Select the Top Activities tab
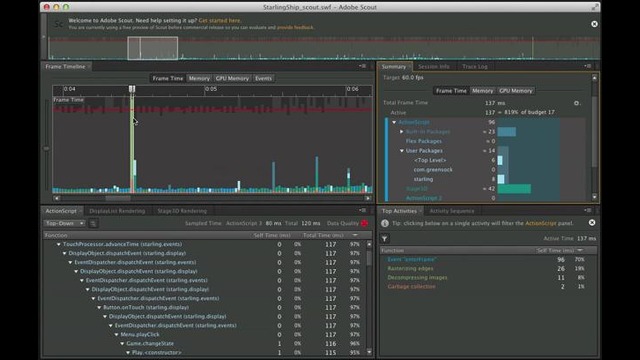Viewport: 640px width, 360px height. tap(399, 211)
